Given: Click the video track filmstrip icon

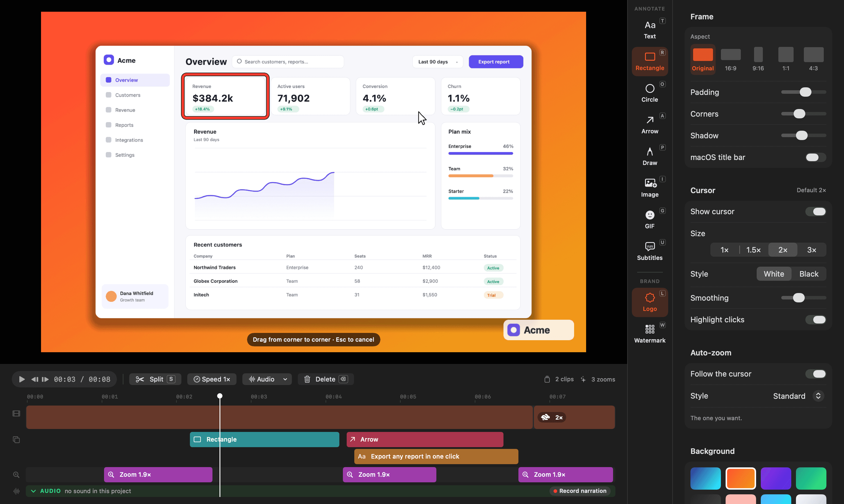Looking at the screenshot, I should [16, 413].
